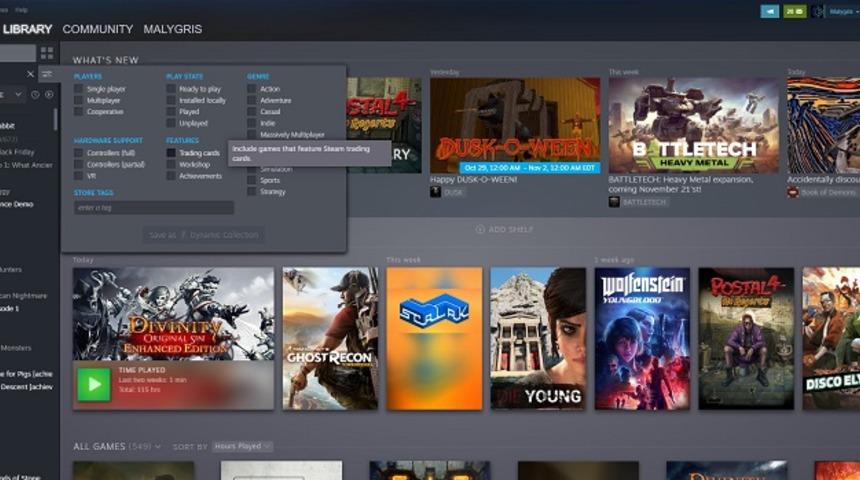This screenshot has height=480, width=860.
Task: Click the Book of Demons game icon
Action: click(x=793, y=192)
